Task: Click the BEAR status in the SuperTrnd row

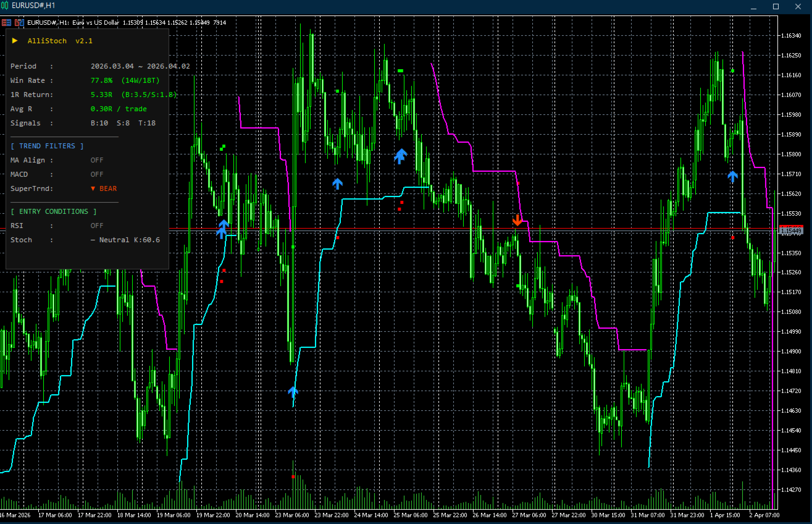Action: pyautogui.click(x=104, y=188)
